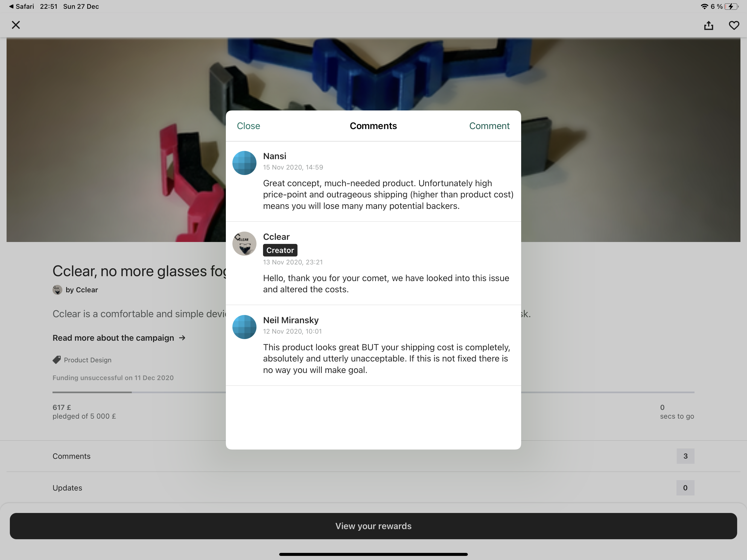This screenshot has width=747, height=560.
Task: Tap small Cclear avatar beside byline
Action: coord(57,290)
